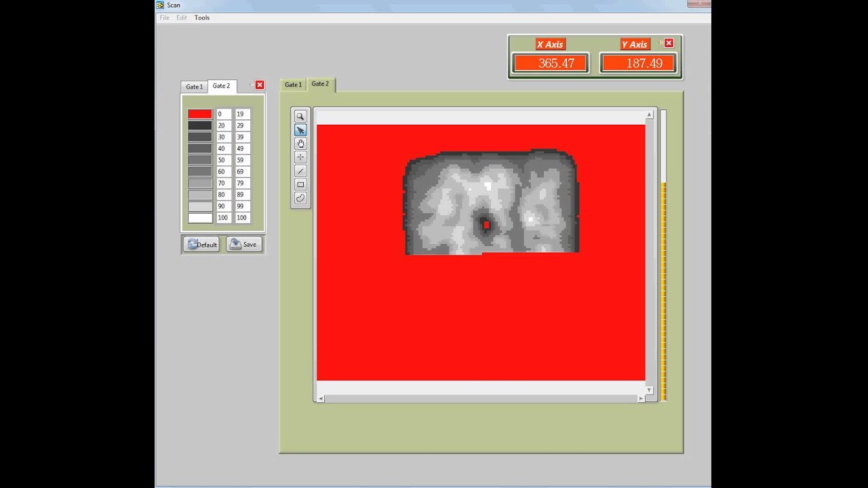Click the upper bound field showing 49

242,148
